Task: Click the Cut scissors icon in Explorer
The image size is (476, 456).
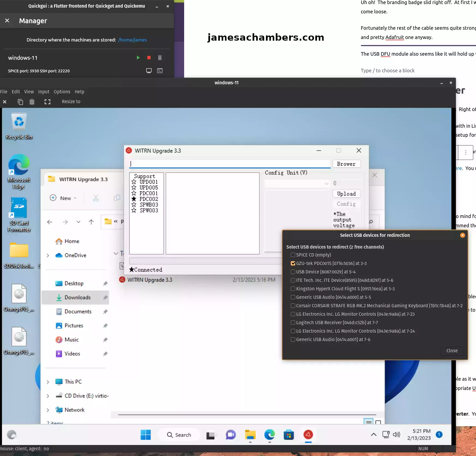Action: [x=96, y=198]
